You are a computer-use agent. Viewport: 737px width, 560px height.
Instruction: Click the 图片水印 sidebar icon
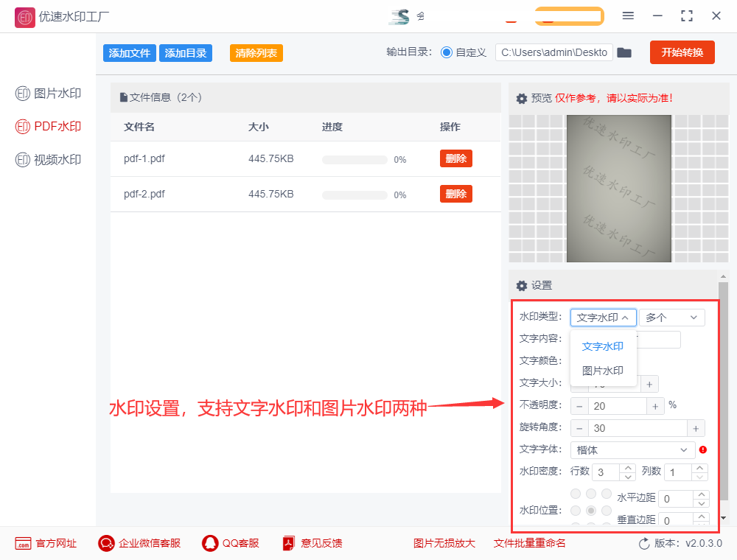pyautogui.click(x=23, y=94)
